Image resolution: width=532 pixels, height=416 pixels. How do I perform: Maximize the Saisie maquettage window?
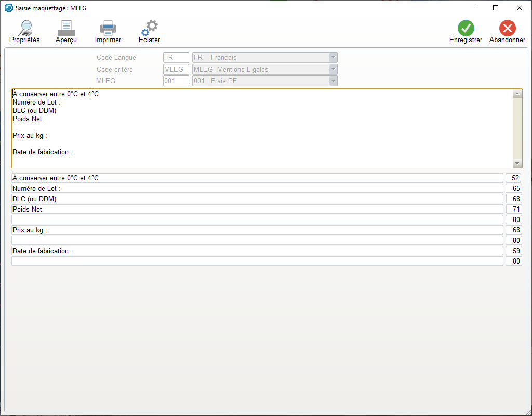coord(496,8)
